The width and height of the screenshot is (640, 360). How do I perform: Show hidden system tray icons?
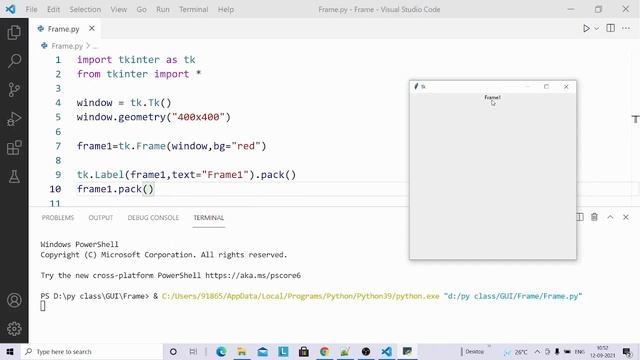537,351
